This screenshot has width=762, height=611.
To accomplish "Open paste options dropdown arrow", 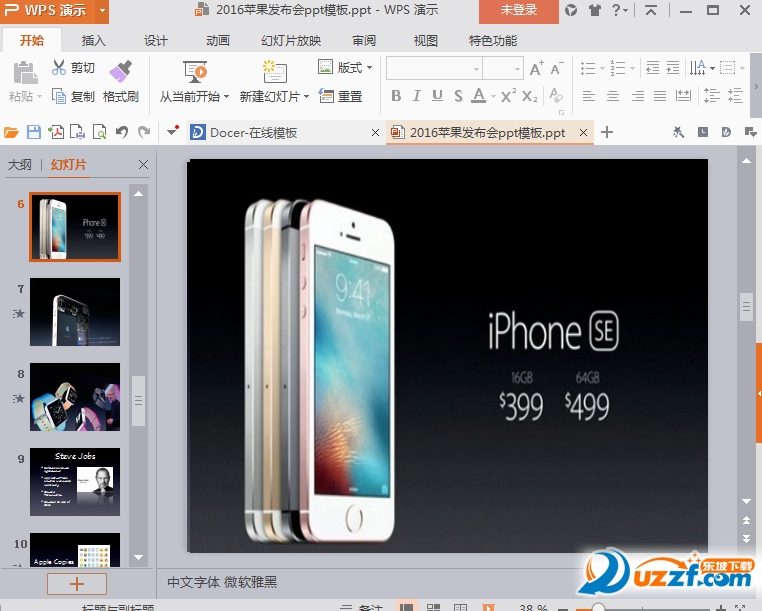I will click(39, 96).
